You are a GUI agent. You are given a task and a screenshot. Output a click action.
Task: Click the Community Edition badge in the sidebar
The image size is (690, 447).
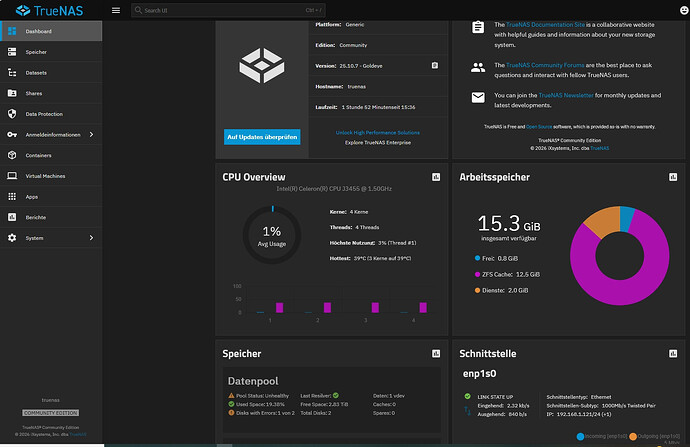pos(51,413)
